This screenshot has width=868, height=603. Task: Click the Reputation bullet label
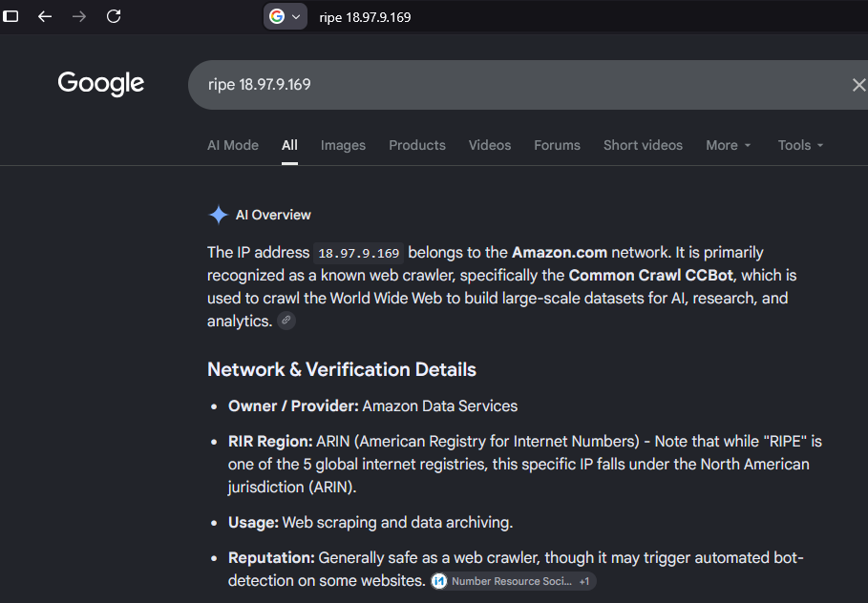point(271,557)
